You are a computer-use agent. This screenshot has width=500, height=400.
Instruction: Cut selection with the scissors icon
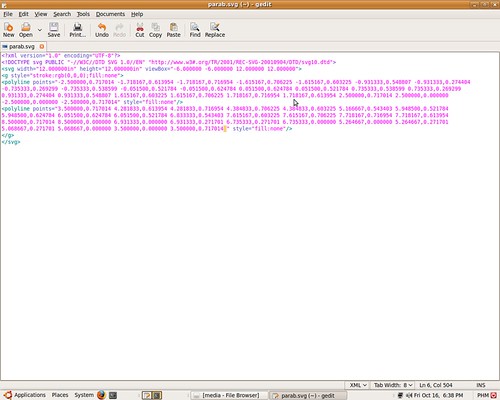pyautogui.click(x=140, y=30)
